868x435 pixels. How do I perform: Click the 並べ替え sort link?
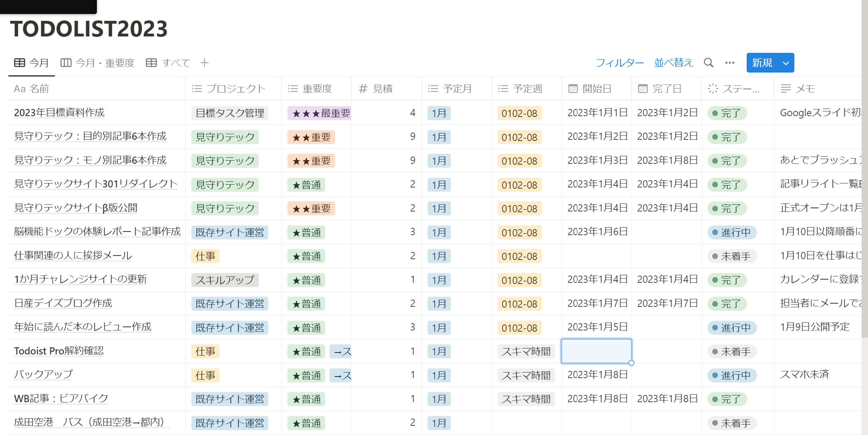pos(673,63)
